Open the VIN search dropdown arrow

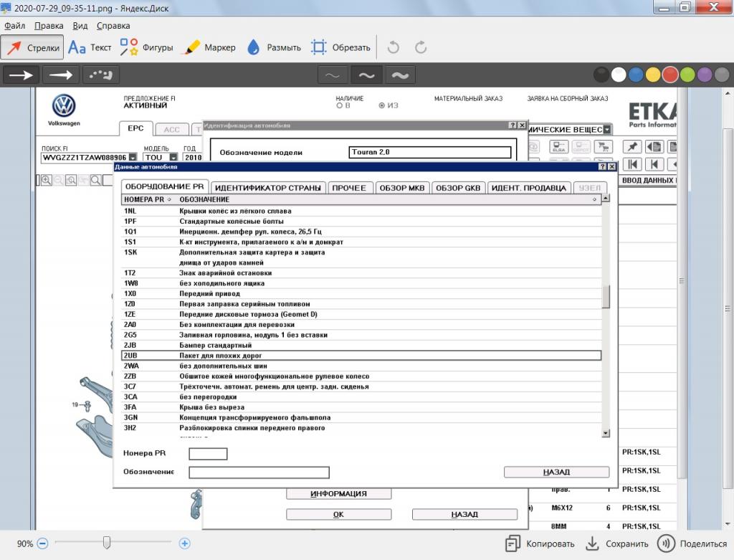click(133, 157)
